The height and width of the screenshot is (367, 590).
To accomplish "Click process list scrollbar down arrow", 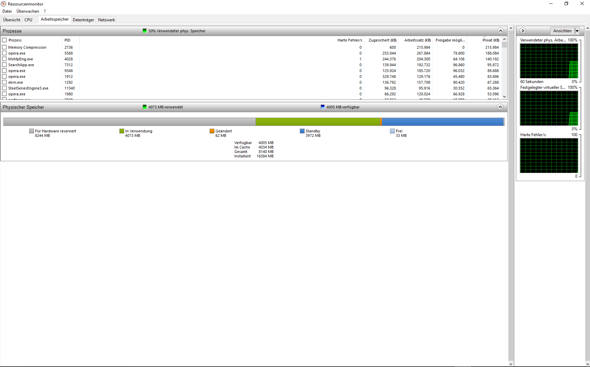I will pyautogui.click(x=505, y=97).
